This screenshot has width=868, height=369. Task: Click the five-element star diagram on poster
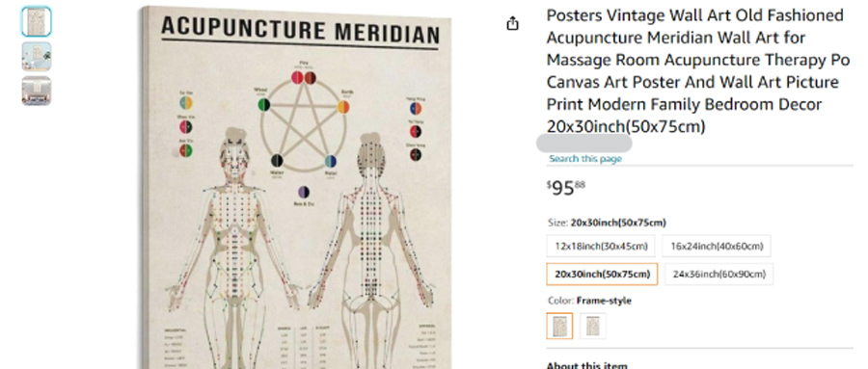[304, 119]
